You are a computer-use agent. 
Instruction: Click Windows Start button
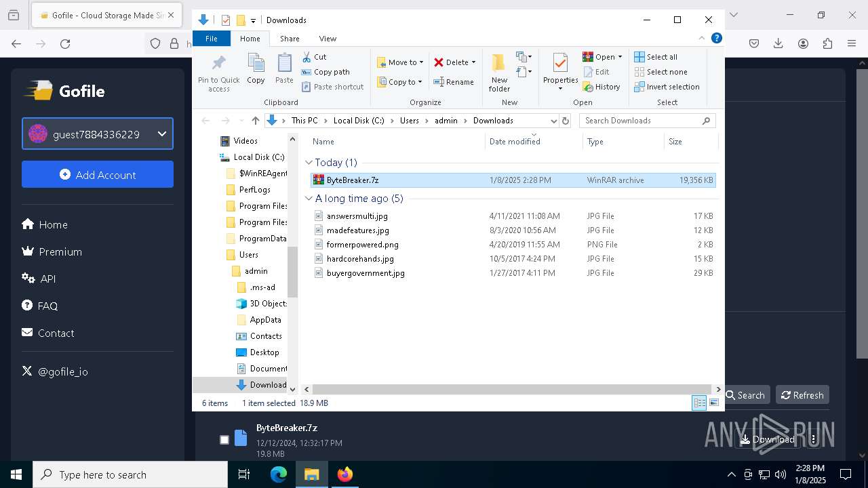[16, 474]
